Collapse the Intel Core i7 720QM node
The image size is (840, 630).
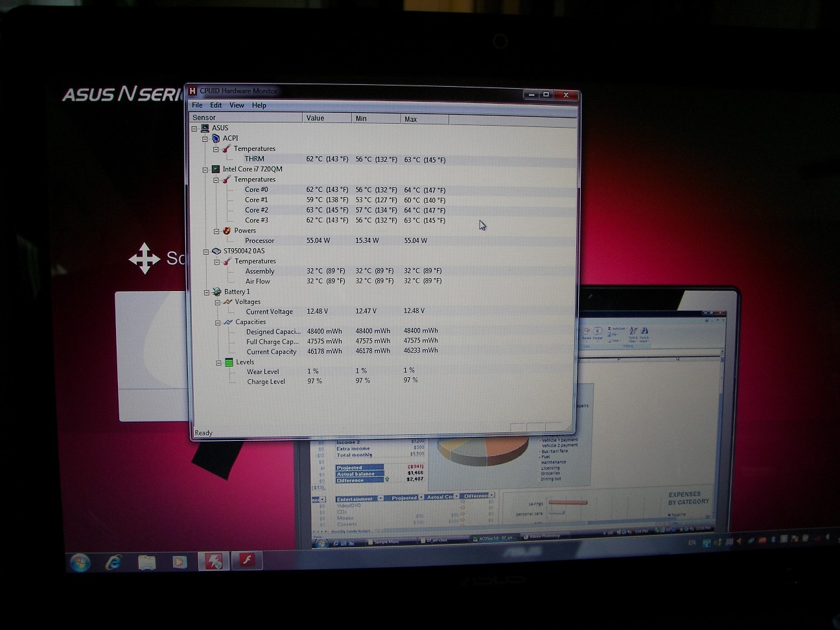205,170
